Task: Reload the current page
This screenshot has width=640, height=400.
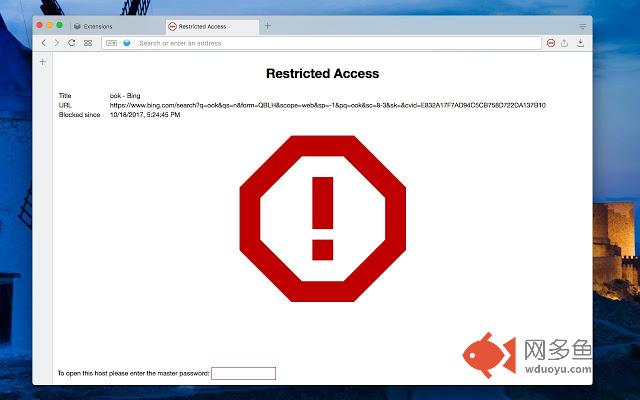Action: point(72,43)
